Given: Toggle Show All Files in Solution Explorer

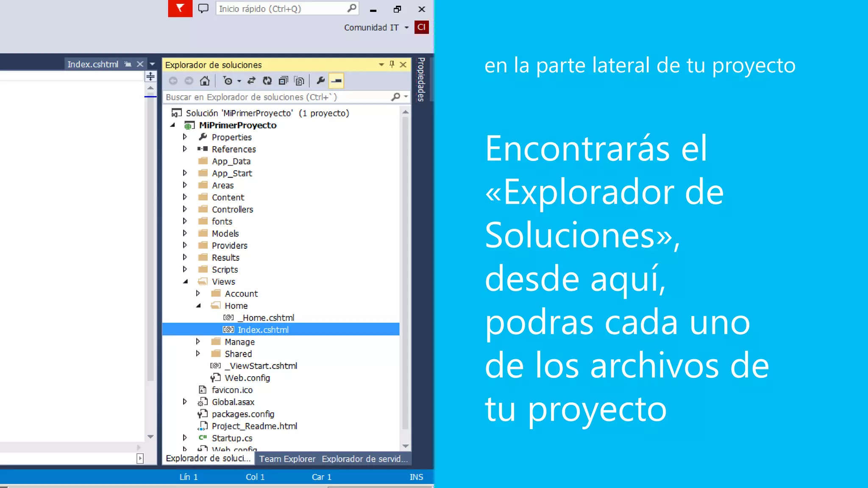Looking at the screenshot, I should coord(299,80).
